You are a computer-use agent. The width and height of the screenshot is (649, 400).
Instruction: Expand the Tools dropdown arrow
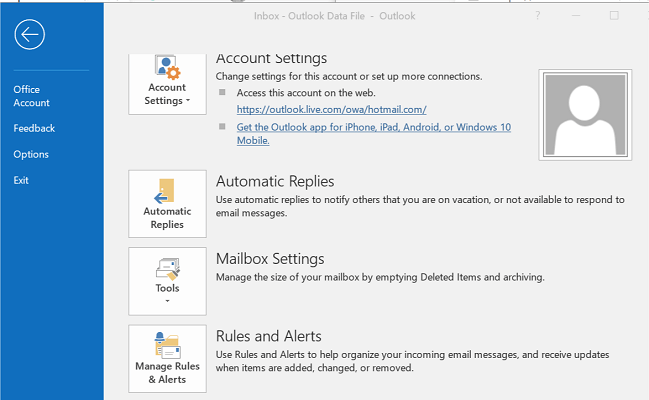[x=167, y=300]
